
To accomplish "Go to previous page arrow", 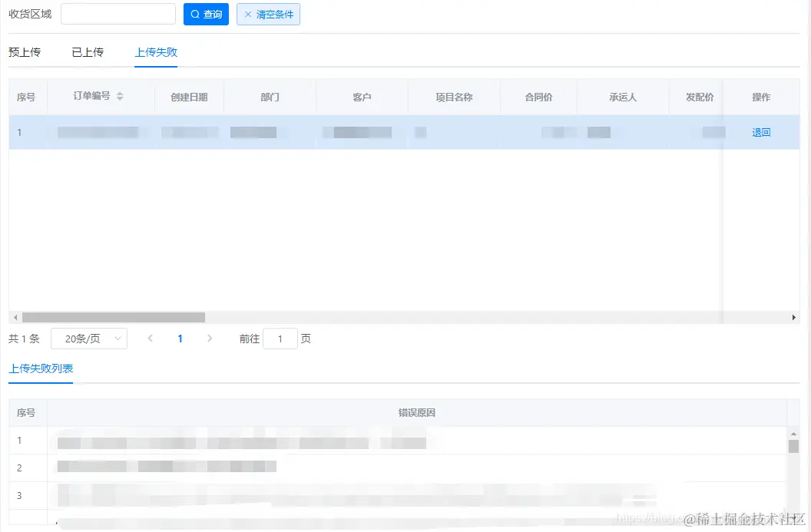I will (150, 338).
